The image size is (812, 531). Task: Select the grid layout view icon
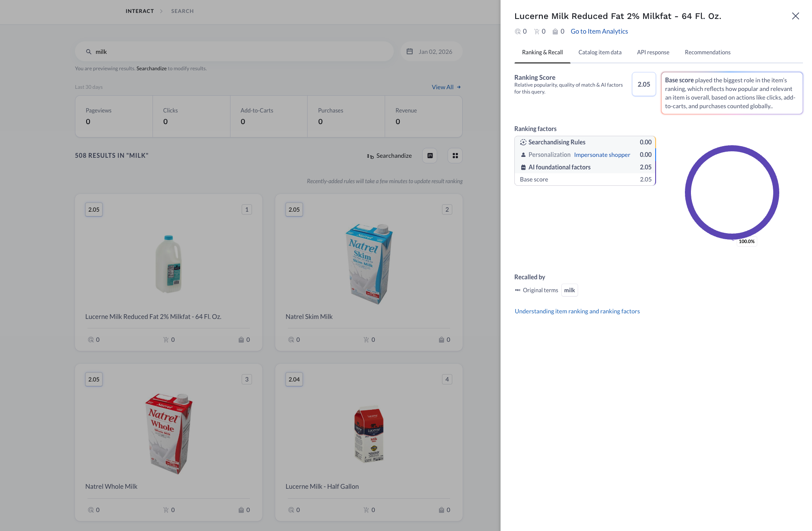pyautogui.click(x=455, y=156)
